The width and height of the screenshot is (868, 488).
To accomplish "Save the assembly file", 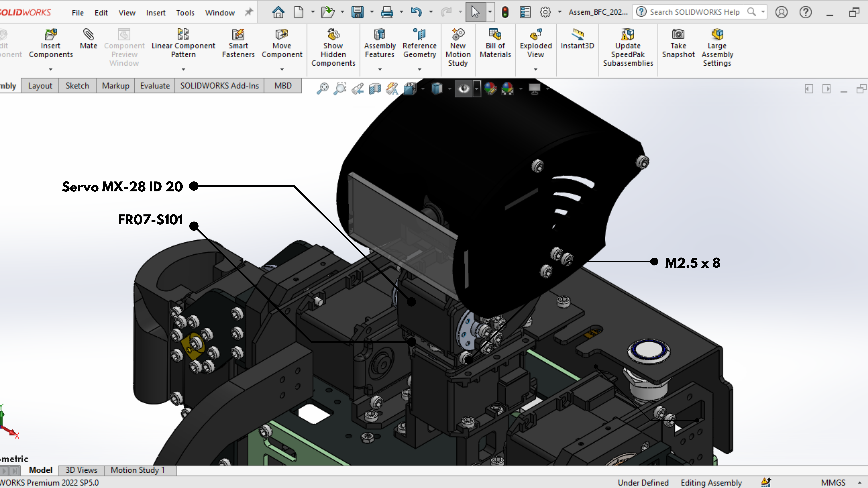I will click(357, 12).
